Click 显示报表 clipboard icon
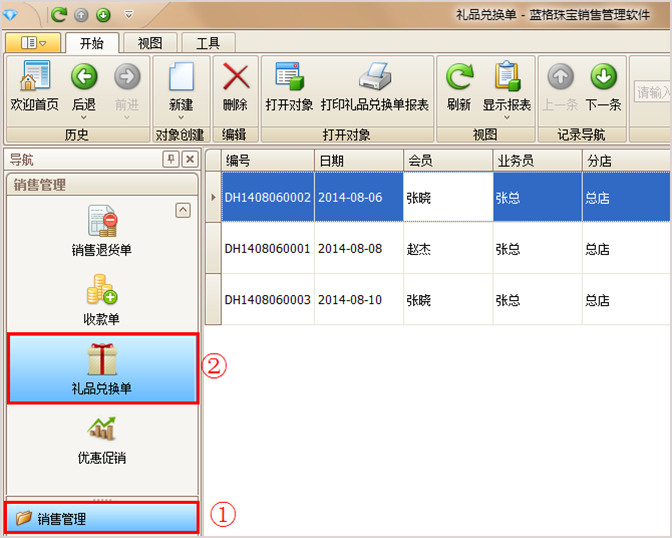 507,76
